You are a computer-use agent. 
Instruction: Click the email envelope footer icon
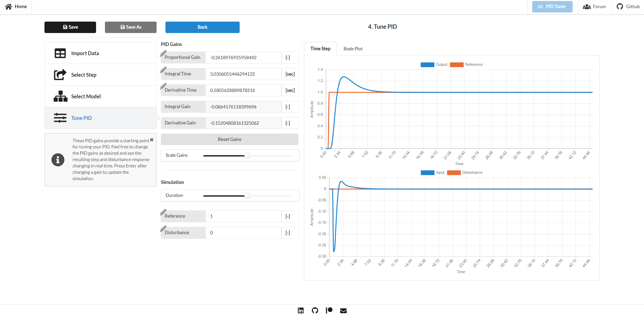click(343, 310)
